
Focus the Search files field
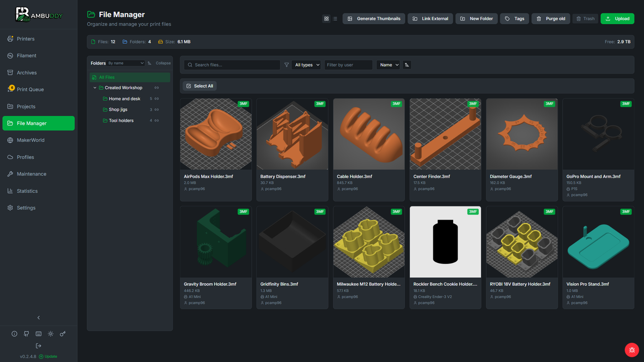(x=232, y=65)
